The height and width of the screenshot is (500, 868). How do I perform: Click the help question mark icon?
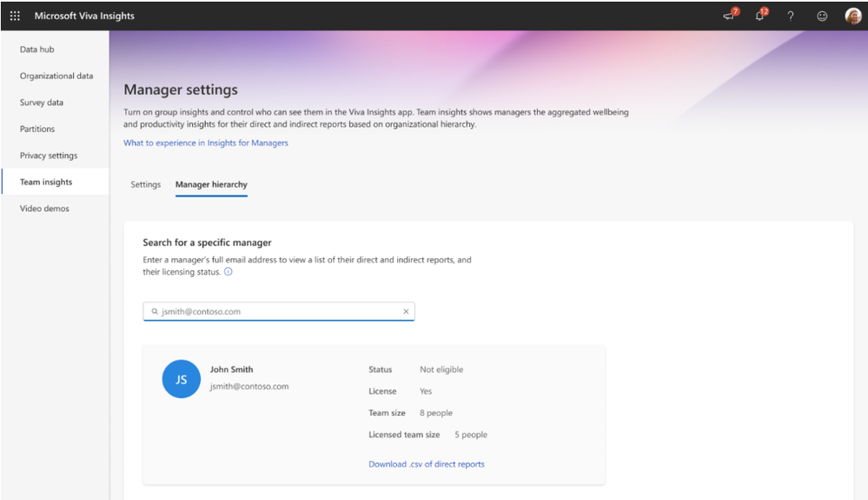(x=791, y=16)
